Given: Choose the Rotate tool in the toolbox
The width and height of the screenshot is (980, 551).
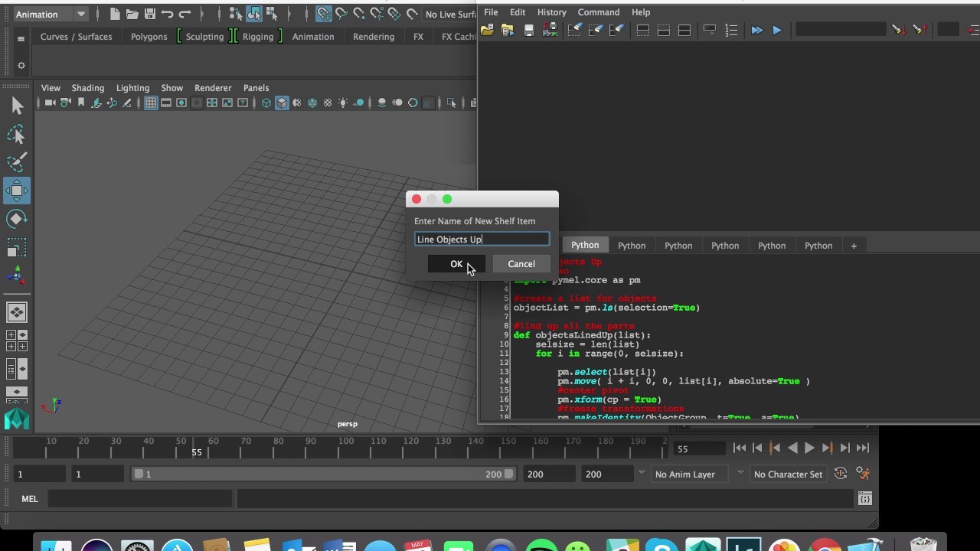Looking at the screenshot, I should tap(16, 220).
